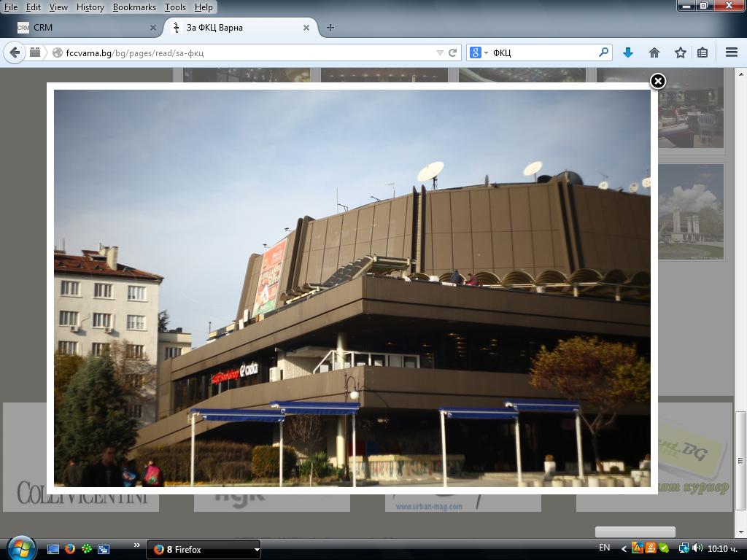This screenshot has width=747, height=560.
Task: Click the enlarged building photo
Action: pyautogui.click(x=352, y=288)
